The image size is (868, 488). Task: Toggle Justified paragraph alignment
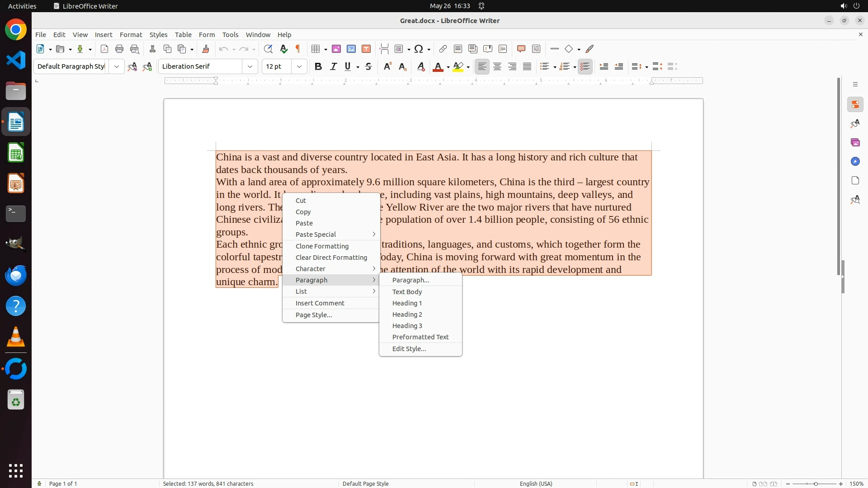pos(527,66)
